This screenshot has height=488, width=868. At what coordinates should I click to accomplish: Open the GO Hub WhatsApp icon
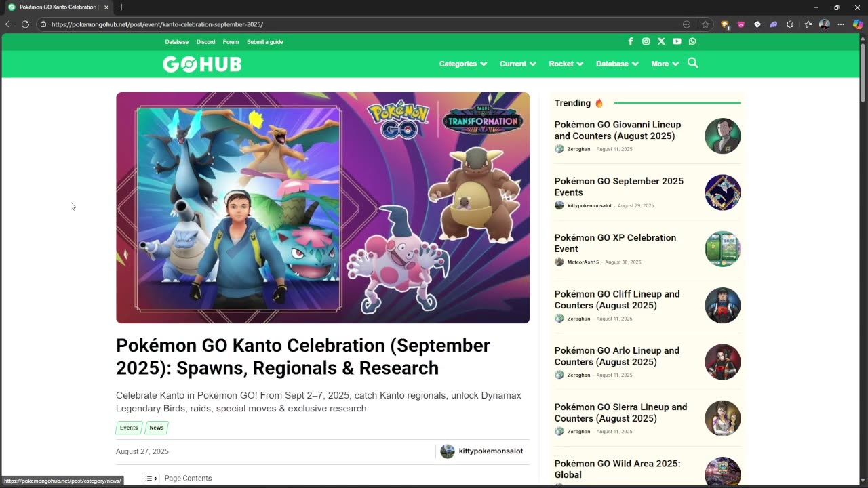point(692,41)
